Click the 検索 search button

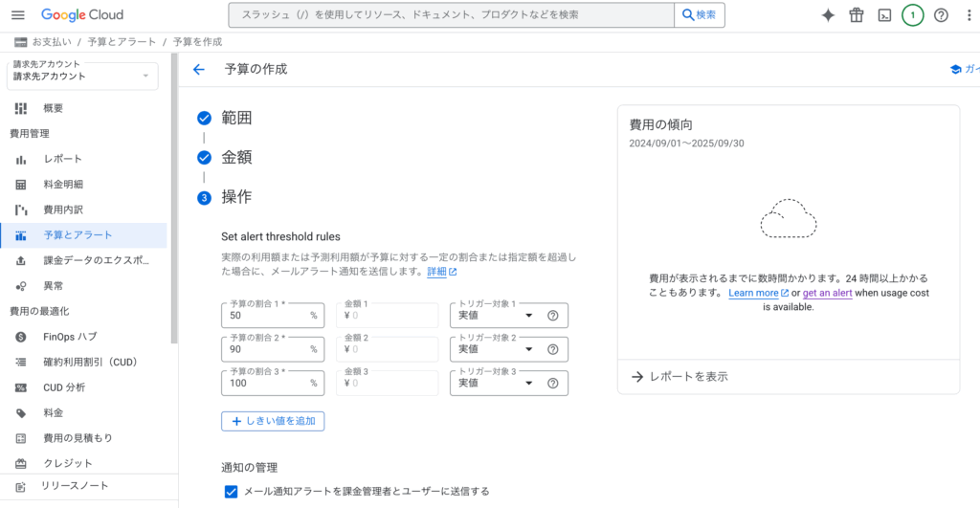700,15
